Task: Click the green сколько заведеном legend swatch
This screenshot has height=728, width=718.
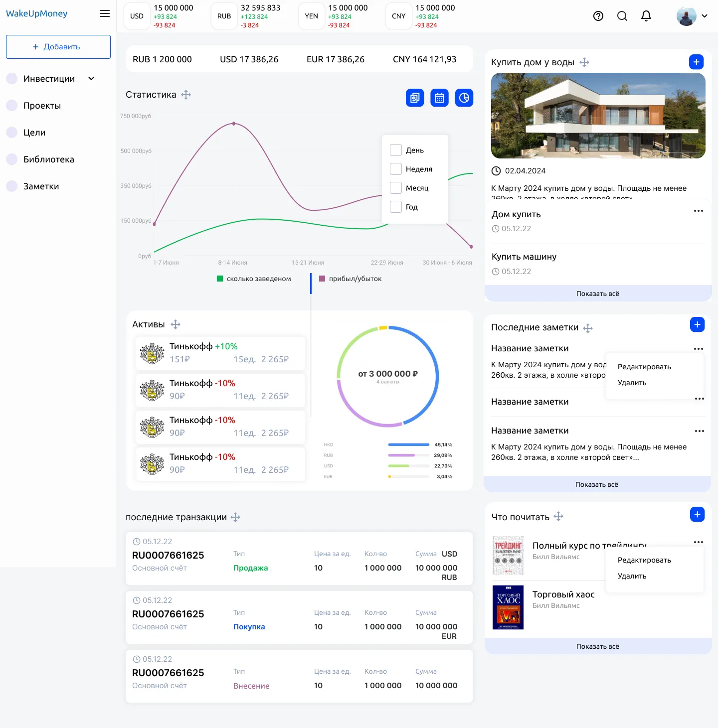Action: tap(220, 279)
